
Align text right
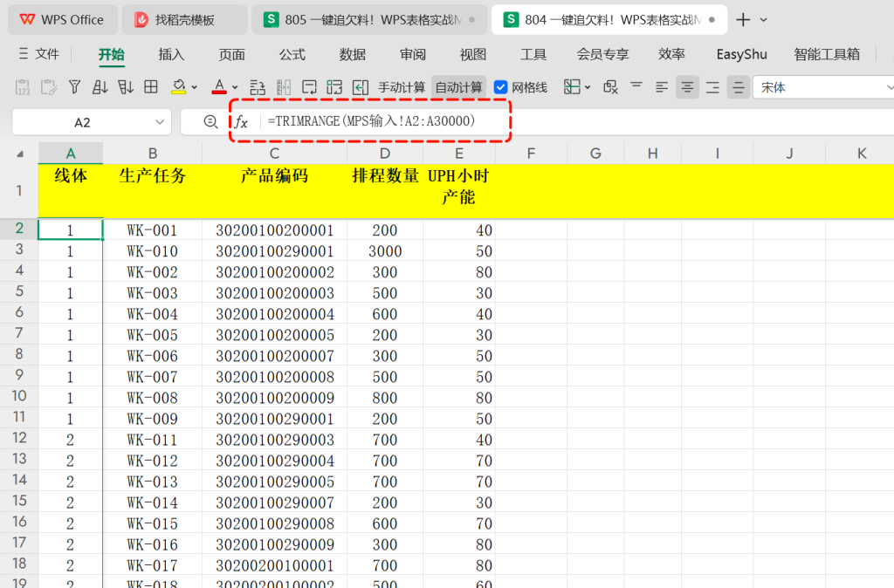tap(712, 87)
